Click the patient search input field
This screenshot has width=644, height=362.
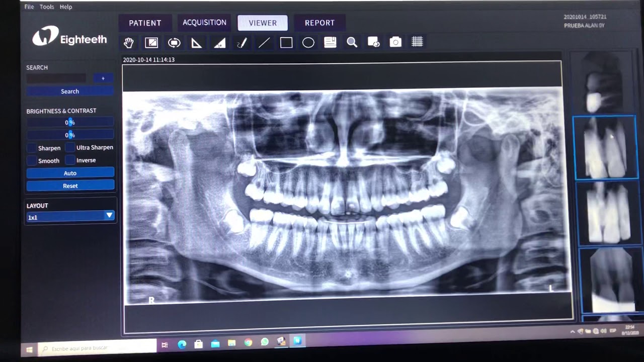(x=56, y=78)
